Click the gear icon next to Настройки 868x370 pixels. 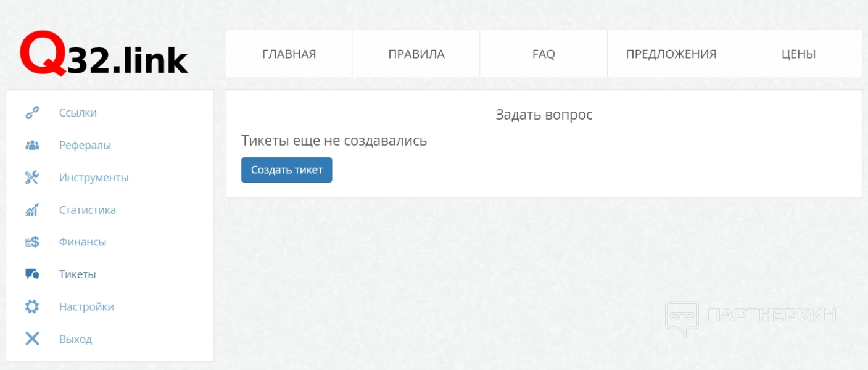(32, 306)
